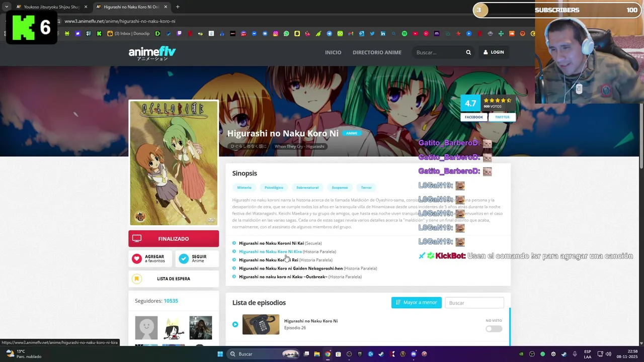644x362 pixels.
Task: Click the browser address bar URL
Action: [x=120, y=21]
